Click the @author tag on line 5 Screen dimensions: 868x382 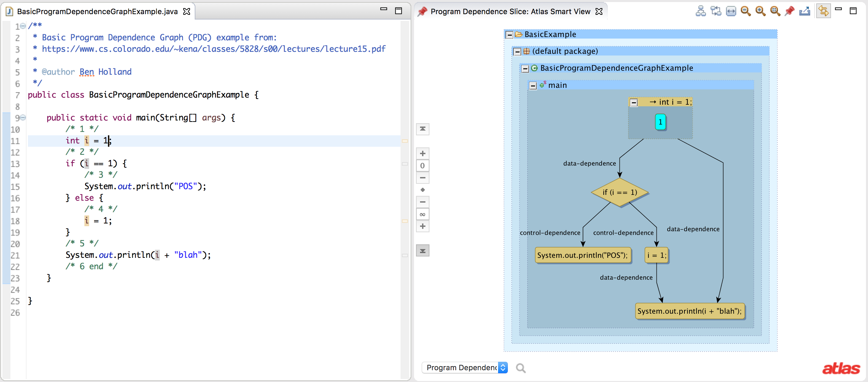tap(58, 72)
